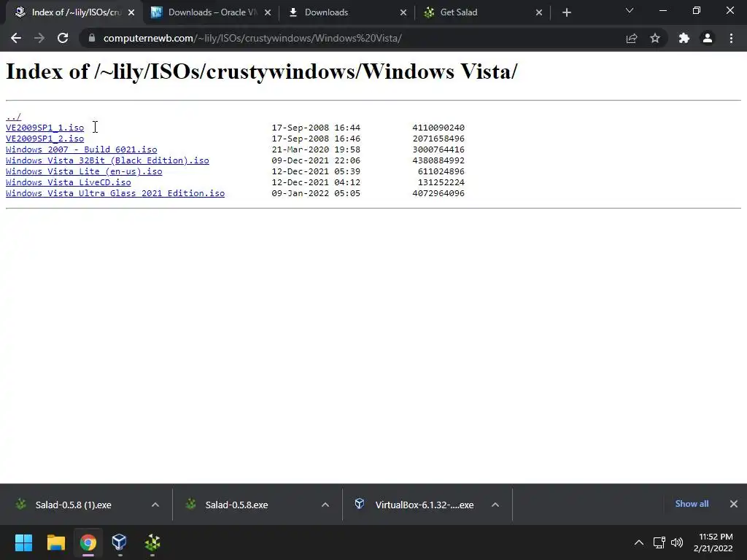Click the browser forward arrow
Image resolution: width=747 pixels, height=560 pixels.
(x=39, y=38)
